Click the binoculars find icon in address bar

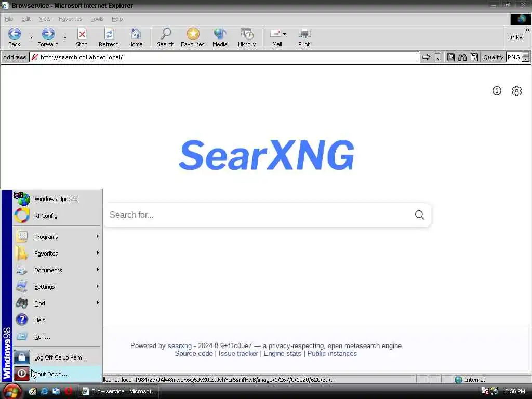(462, 57)
